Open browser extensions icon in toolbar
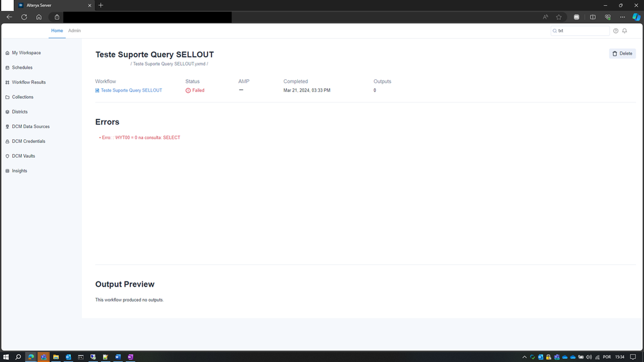 click(x=577, y=17)
